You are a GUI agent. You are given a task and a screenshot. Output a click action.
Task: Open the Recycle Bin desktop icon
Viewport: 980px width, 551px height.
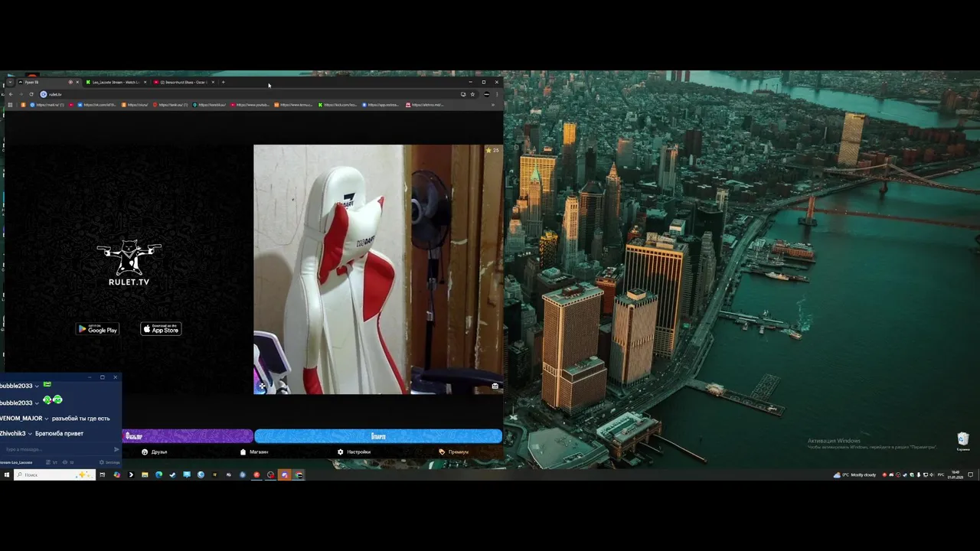[x=963, y=441]
